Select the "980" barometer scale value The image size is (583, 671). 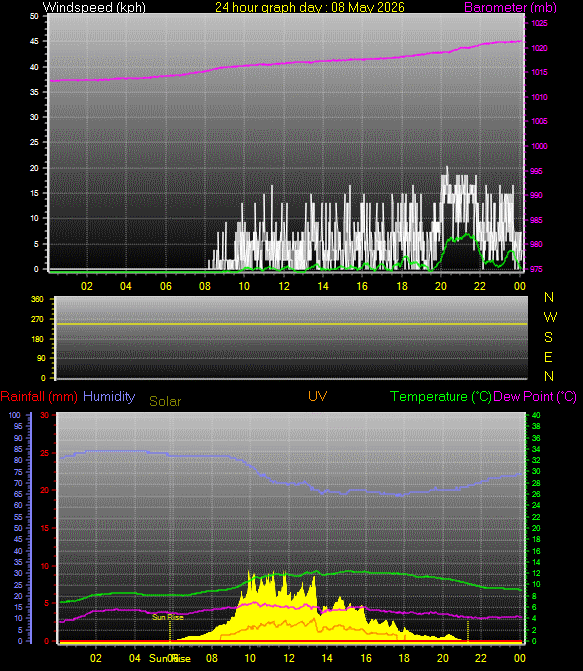[x=537, y=244]
